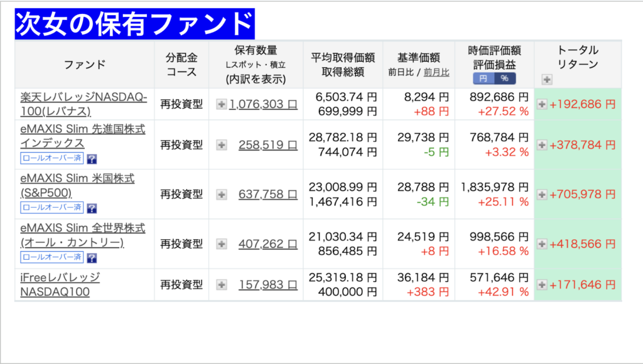Expand quantity breakdown for 157,983 口

point(222,284)
